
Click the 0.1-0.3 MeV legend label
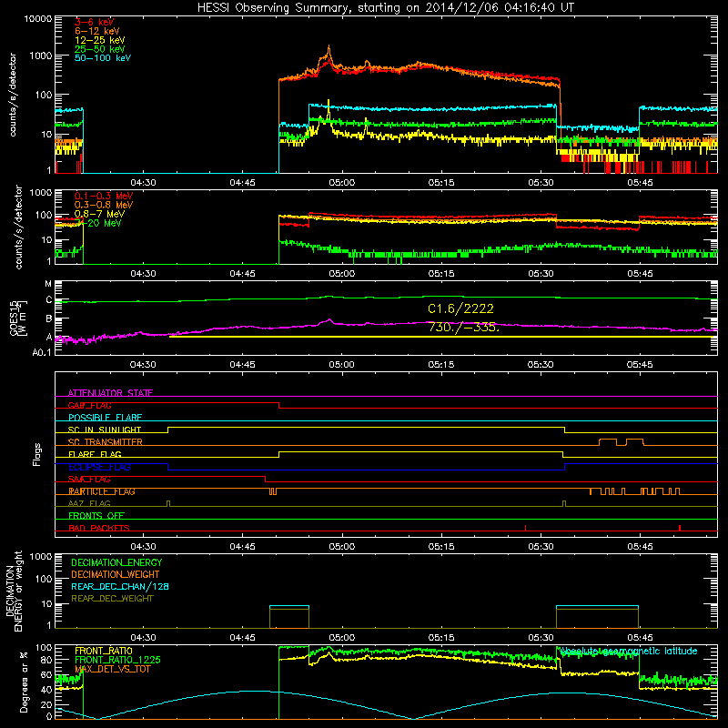point(104,196)
